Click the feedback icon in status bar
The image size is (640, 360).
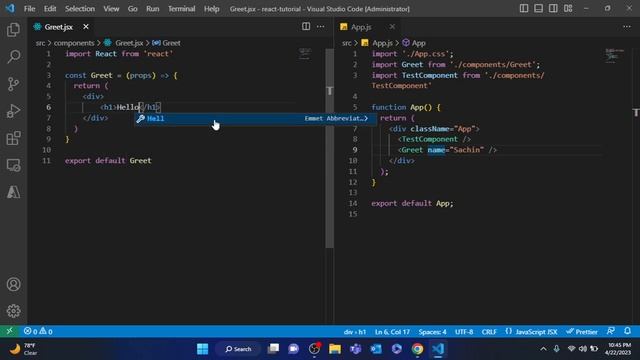611,331
